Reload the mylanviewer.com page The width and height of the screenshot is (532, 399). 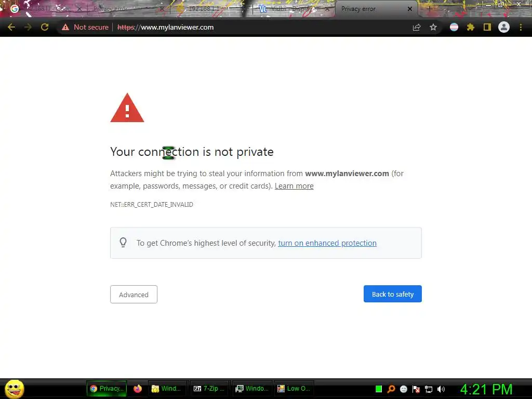tap(45, 27)
